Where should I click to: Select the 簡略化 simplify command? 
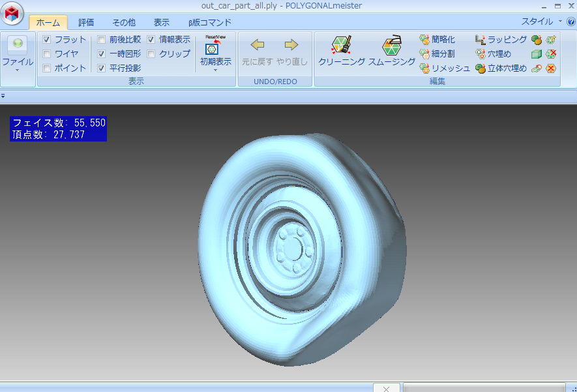437,39
